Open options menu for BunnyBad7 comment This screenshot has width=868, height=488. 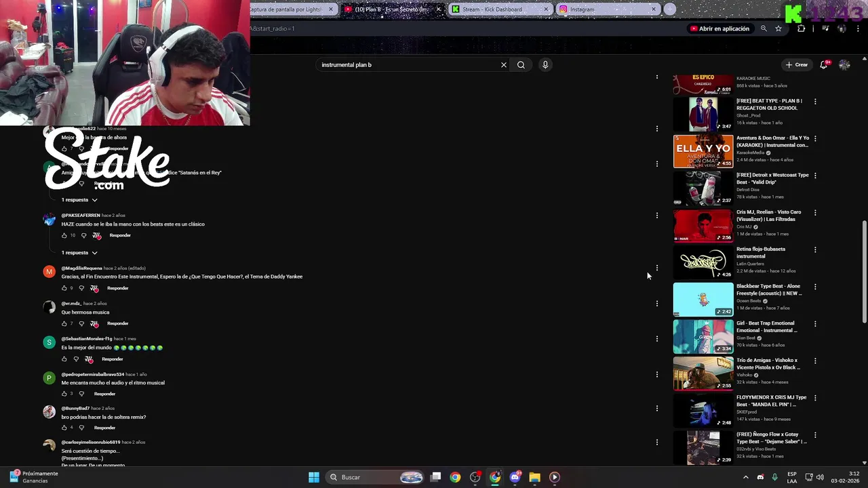click(656, 409)
